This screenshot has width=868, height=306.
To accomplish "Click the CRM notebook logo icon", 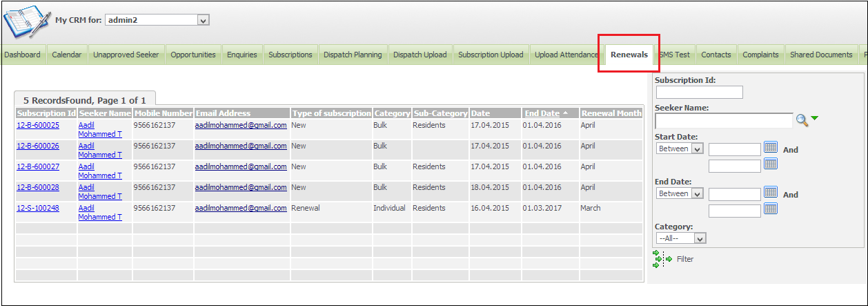I will [x=26, y=21].
